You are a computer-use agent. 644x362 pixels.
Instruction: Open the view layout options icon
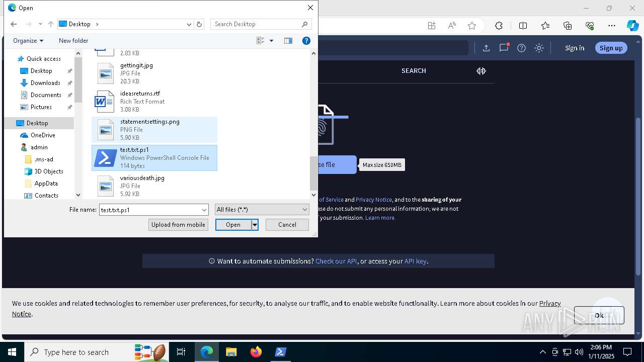coord(261,41)
